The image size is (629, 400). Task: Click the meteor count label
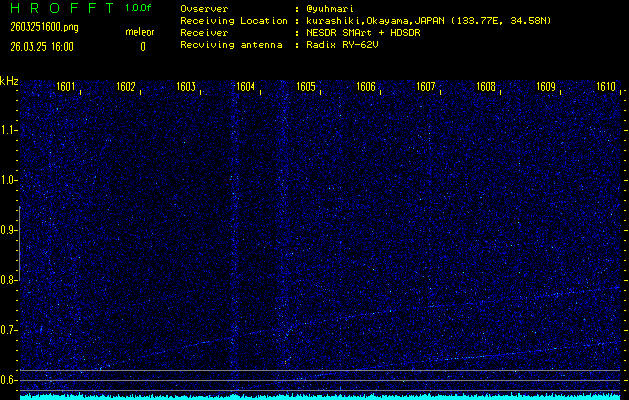(141, 32)
